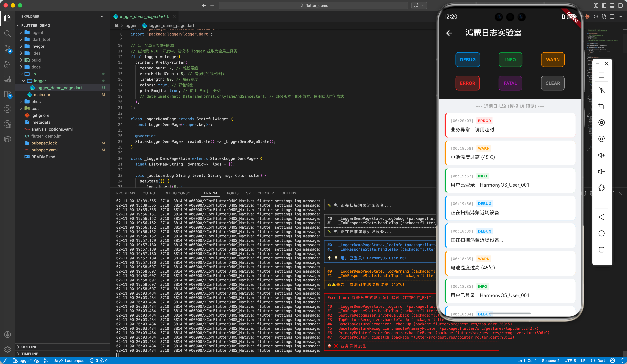Expand the ohos folder
The width and height of the screenshot is (627, 364).
36,101
